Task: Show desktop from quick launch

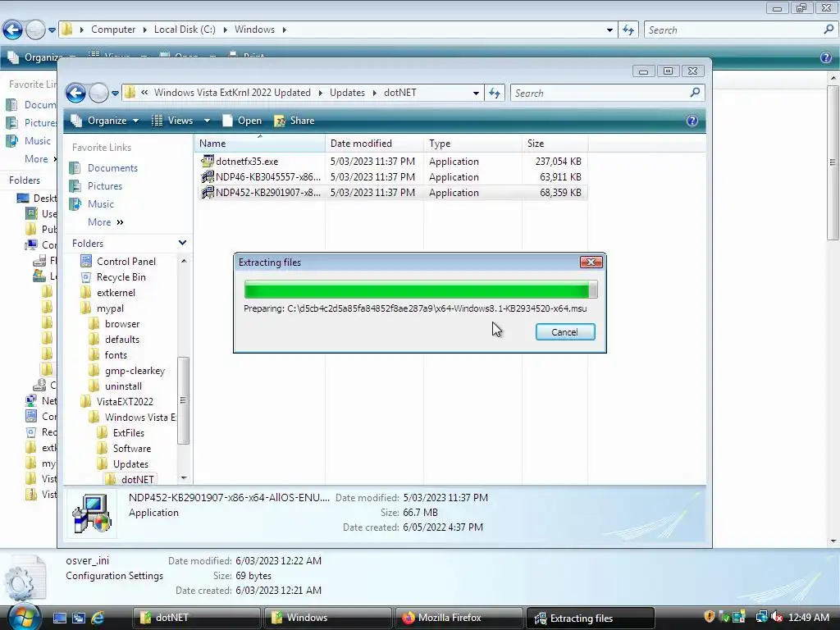Action: (59, 618)
